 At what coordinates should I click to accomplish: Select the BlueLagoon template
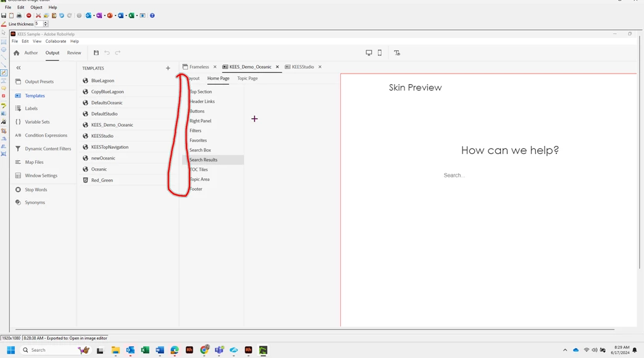[x=102, y=80]
